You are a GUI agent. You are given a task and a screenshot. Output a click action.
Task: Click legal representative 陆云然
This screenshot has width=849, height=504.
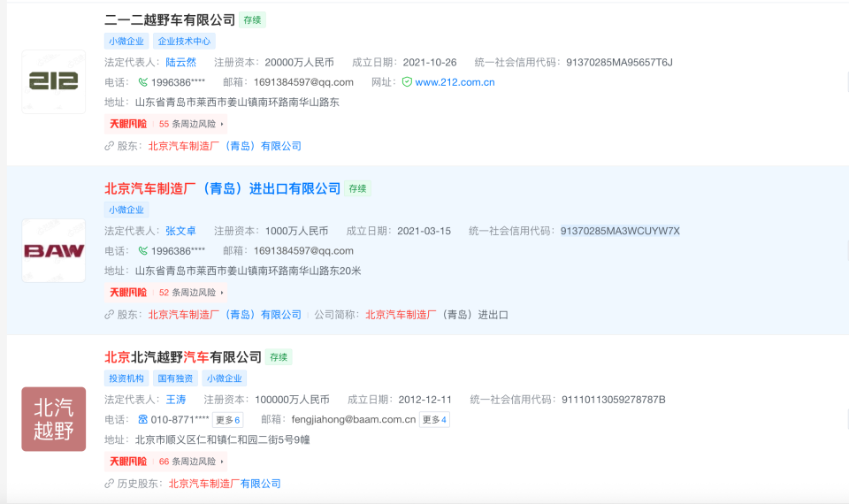tap(183, 62)
